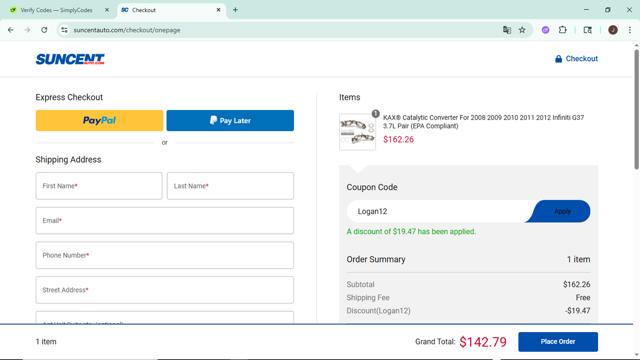Open the Chrome profile avatar
The height and width of the screenshot is (360, 640).
point(613,30)
